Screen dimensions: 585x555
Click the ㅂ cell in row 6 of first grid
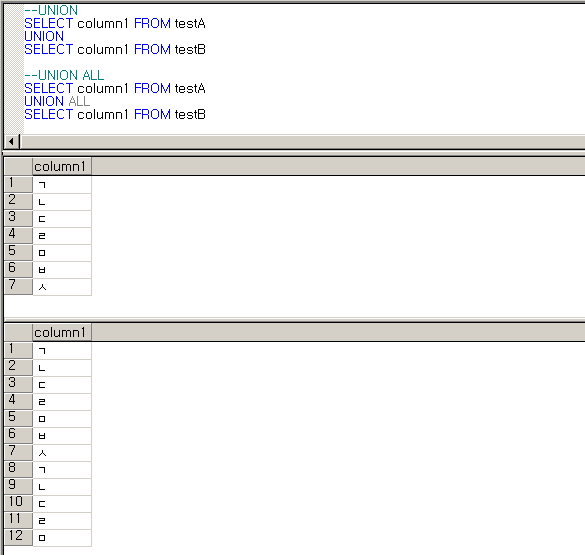click(62, 270)
